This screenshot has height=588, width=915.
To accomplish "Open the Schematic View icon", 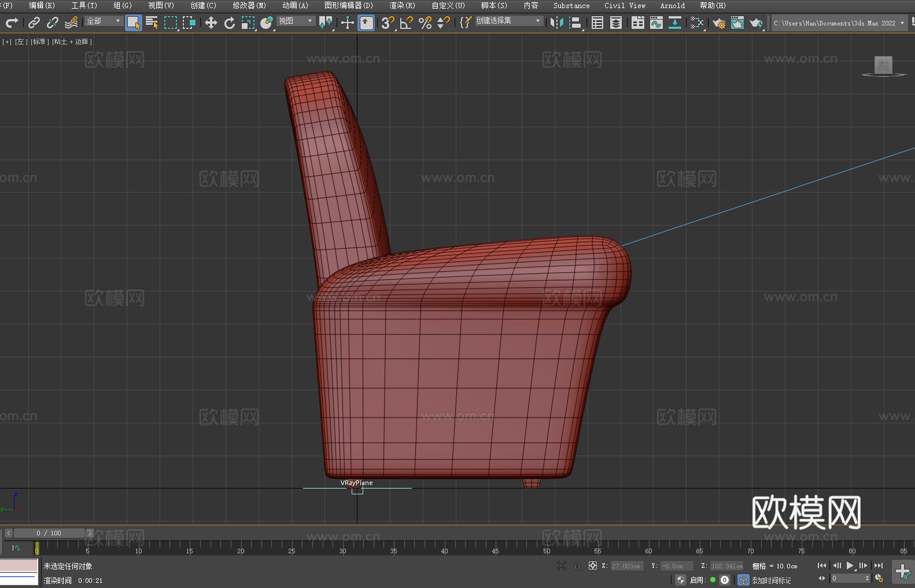I will pos(697,23).
